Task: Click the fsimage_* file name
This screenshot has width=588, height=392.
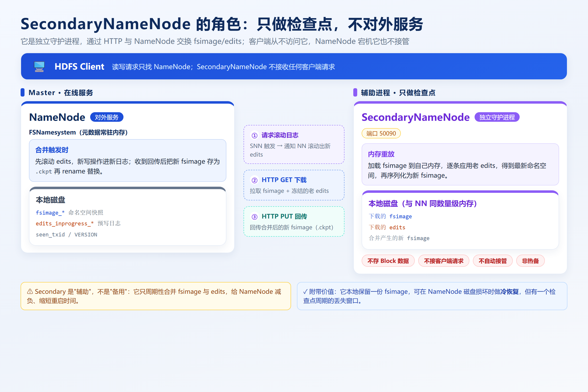Action: coord(50,213)
